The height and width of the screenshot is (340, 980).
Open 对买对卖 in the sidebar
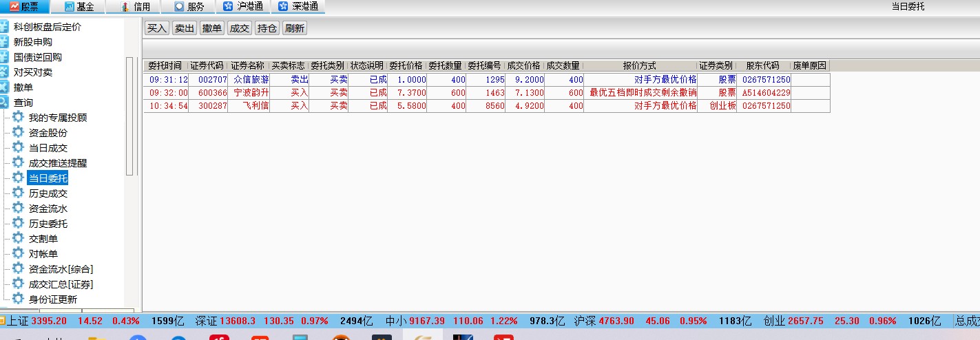(32, 72)
